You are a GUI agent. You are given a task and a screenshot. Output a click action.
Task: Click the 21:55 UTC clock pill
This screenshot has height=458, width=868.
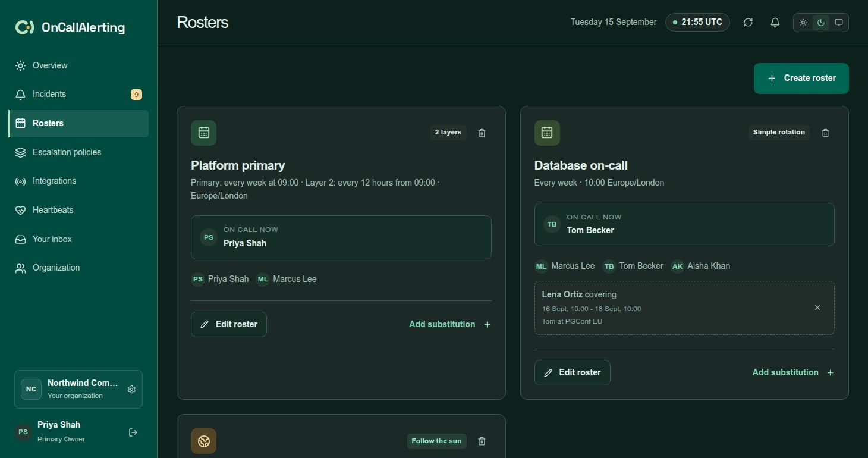point(697,23)
